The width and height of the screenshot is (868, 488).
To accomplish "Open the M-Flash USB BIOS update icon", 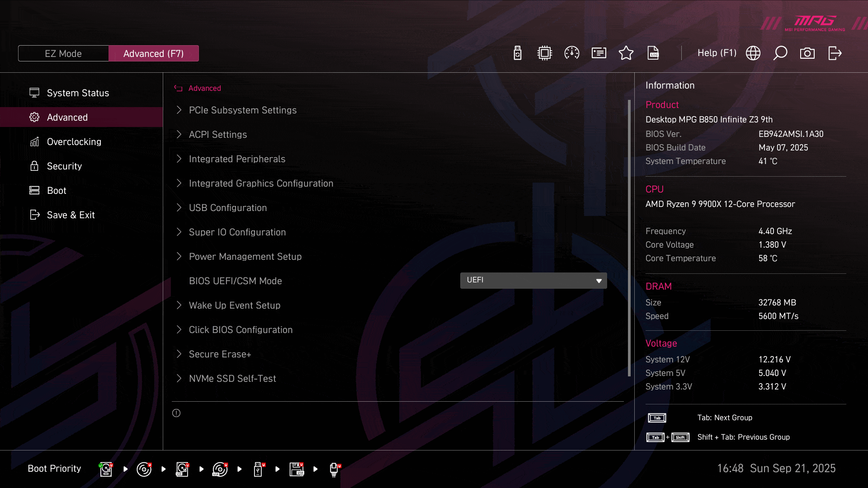I will click(x=518, y=53).
